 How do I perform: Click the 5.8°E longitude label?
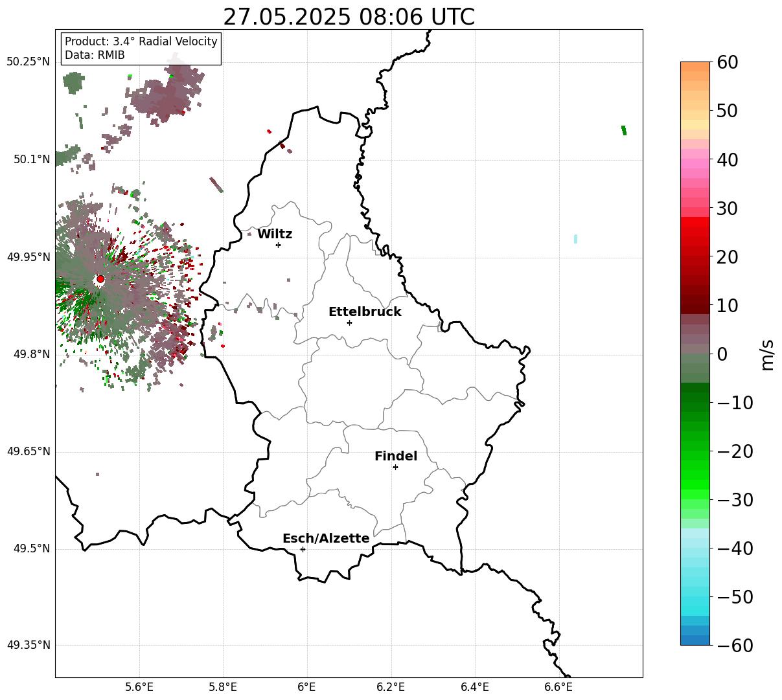(223, 687)
